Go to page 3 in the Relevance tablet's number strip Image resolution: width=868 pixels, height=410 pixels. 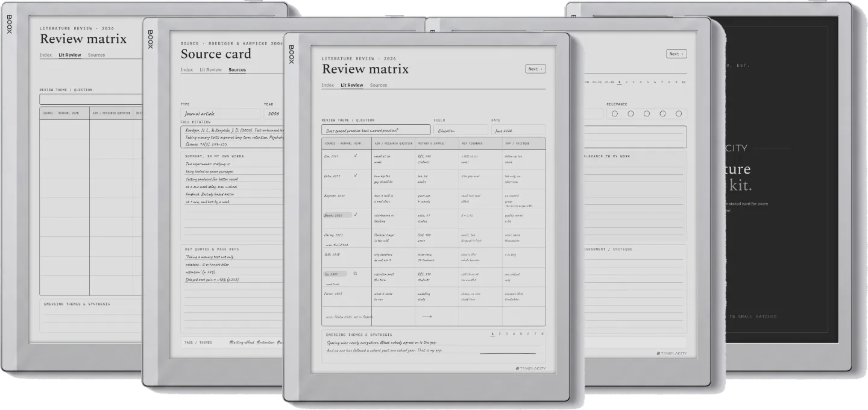(x=634, y=82)
